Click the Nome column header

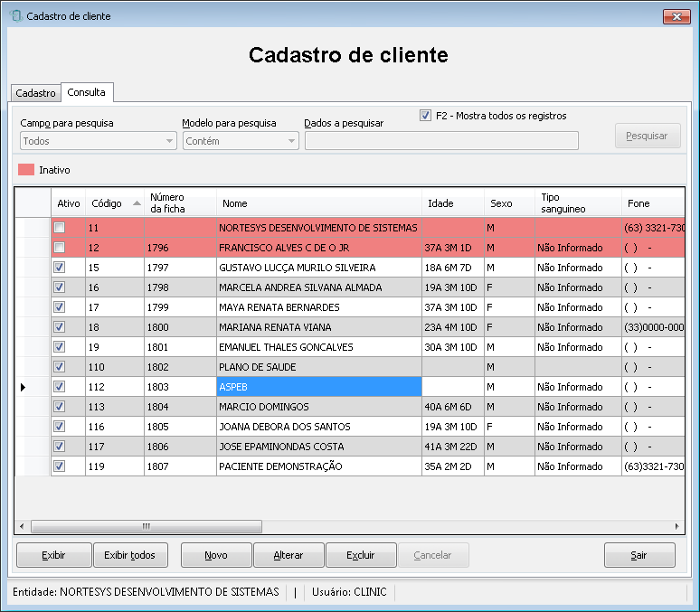tap(319, 203)
